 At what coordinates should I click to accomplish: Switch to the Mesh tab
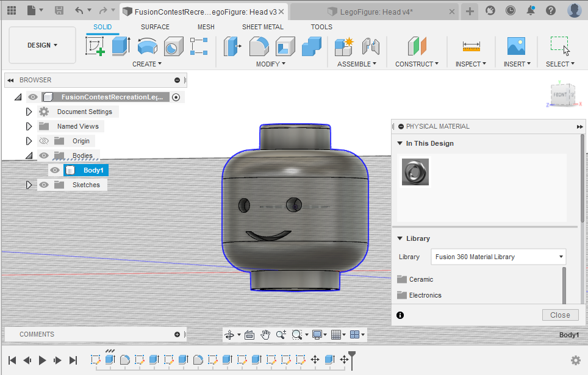coord(206,27)
